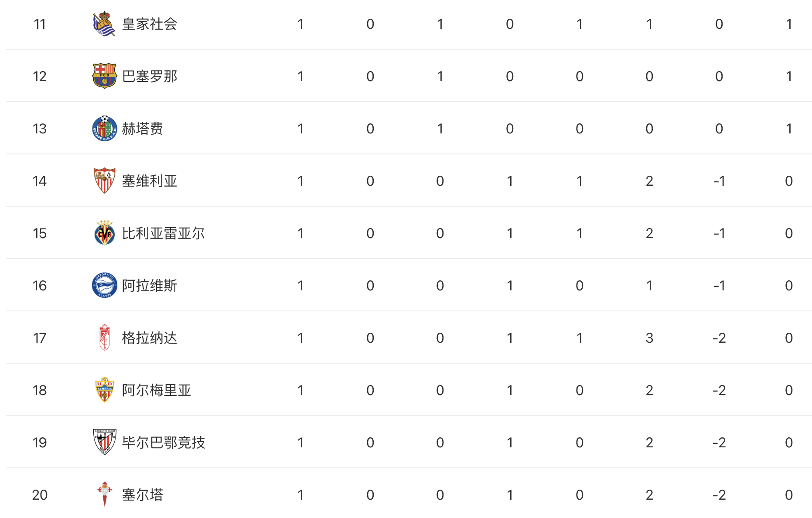
Task: Select the 比利亚雷亚尔 team name
Action: point(164,233)
